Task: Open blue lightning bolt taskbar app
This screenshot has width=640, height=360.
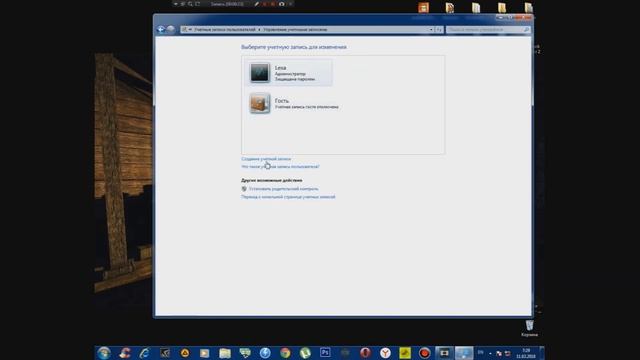Action: [x=265, y=353]
